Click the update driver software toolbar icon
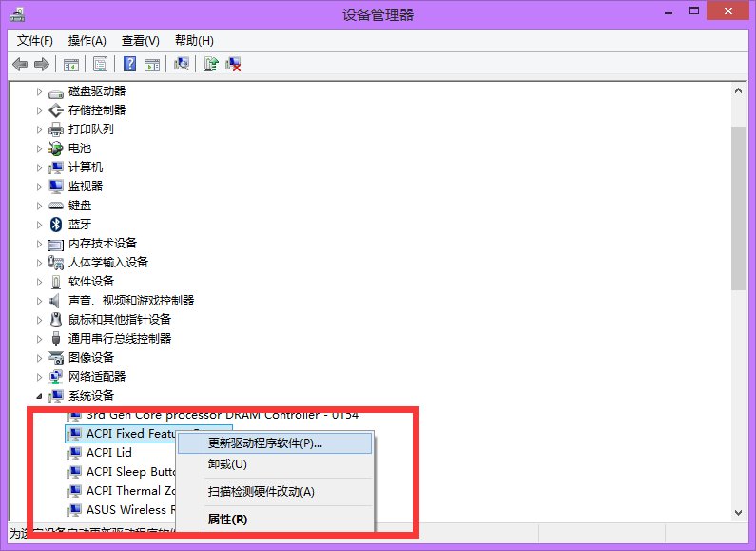This screenshot has width=756, height=551. [x=211, y=64]
